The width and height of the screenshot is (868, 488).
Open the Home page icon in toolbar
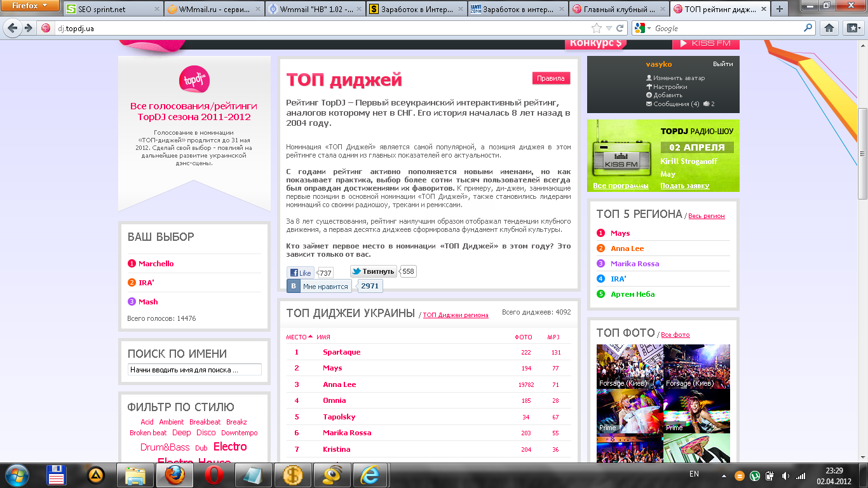point(829,28)
